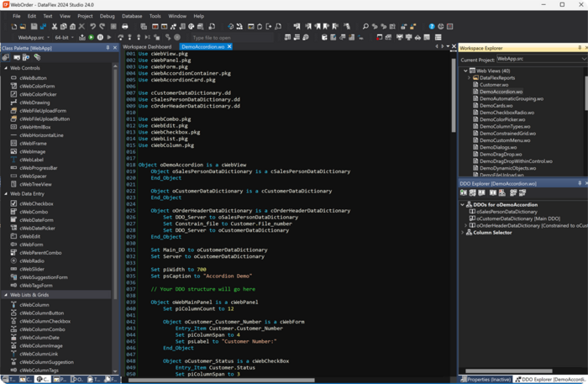This screenshot has height=384, width=588.
Task: Select cWebColorPicker in the Class Palette
Action: pos(36,93)
